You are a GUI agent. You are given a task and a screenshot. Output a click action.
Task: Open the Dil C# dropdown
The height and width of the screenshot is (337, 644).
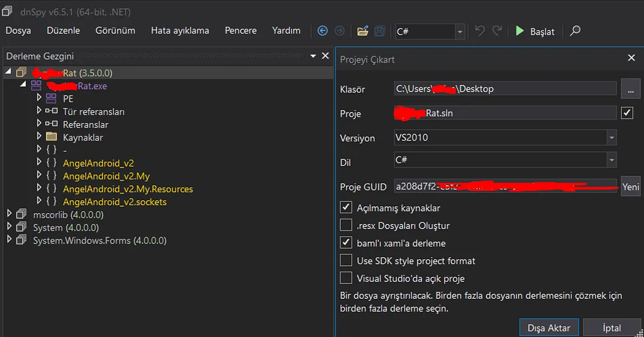(x=612, y=160)
